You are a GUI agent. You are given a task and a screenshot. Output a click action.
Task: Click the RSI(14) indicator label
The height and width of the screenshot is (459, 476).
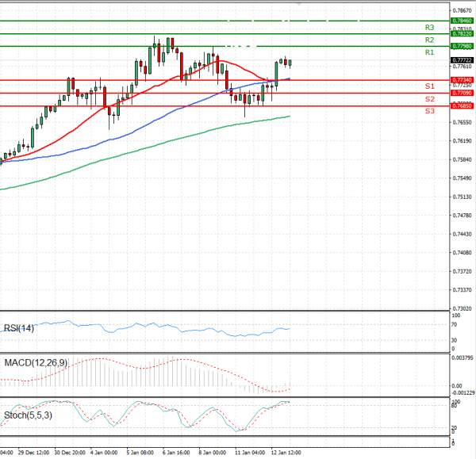click(x=19, y=328)
